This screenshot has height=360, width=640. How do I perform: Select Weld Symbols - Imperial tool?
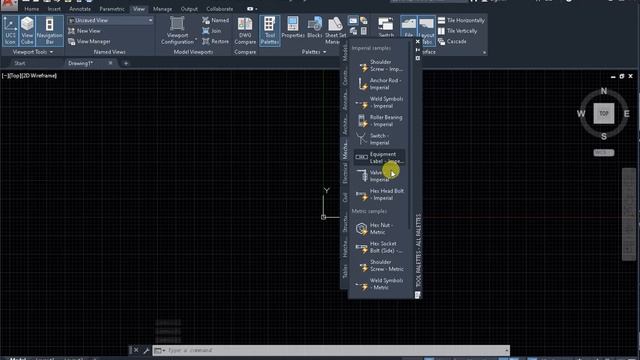[380, 102]
